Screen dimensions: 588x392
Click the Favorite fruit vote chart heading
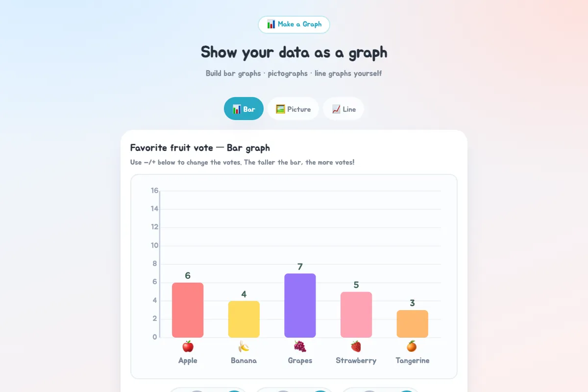click(200, 147)
